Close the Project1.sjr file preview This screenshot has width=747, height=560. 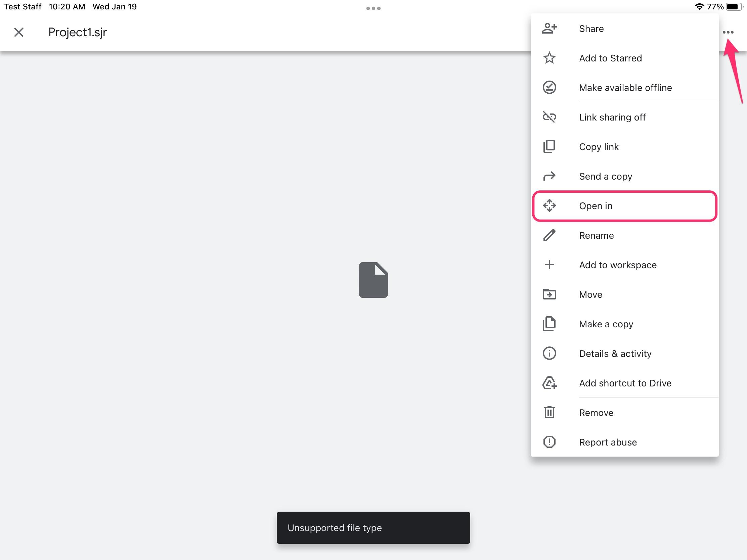point(19,33)
